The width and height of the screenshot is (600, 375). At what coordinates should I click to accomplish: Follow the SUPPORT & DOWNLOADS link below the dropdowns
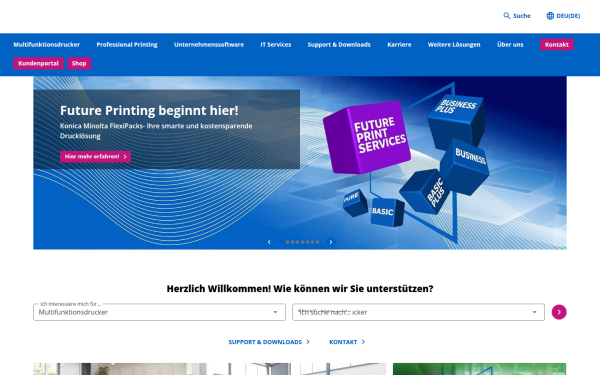(x=269, y=342)
